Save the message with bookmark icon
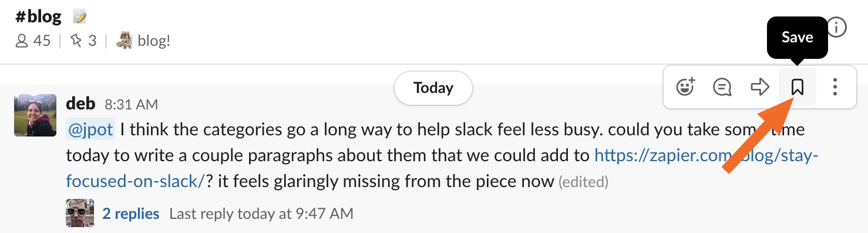The image size is (868, 233). click(797, 88)
